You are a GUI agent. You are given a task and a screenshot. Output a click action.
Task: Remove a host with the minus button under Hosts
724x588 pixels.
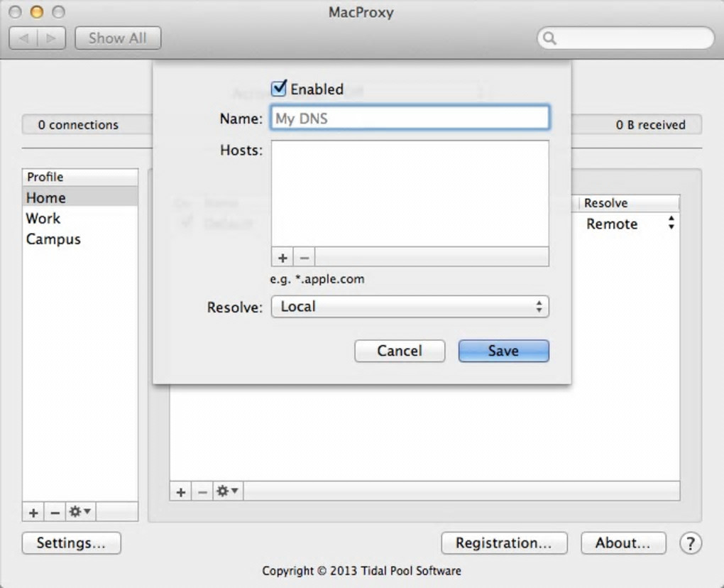pyautogui.click(x=305, y=258)
